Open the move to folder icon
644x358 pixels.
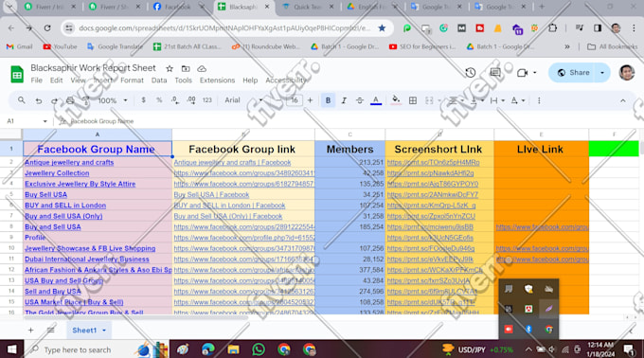point(186,68)
